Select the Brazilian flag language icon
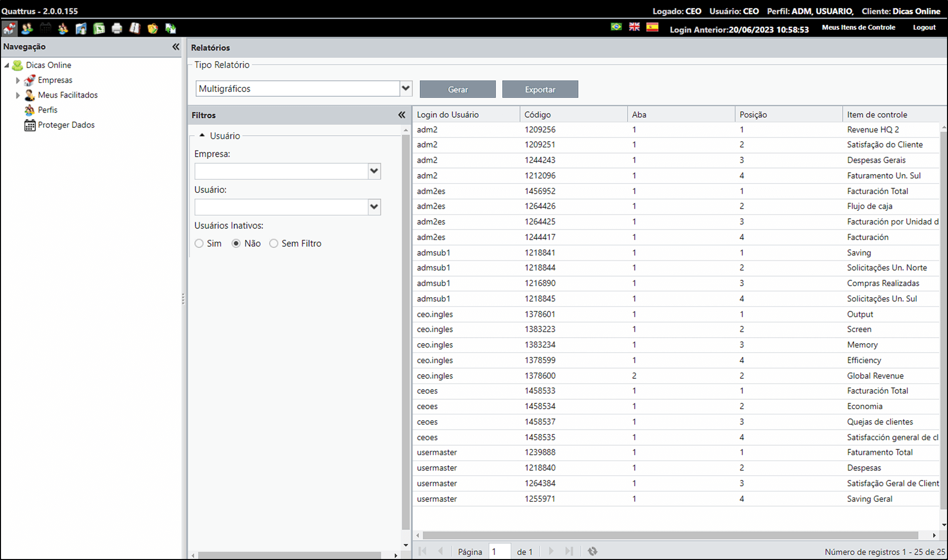The image size is (948, 560). click(x=616, y=27)
